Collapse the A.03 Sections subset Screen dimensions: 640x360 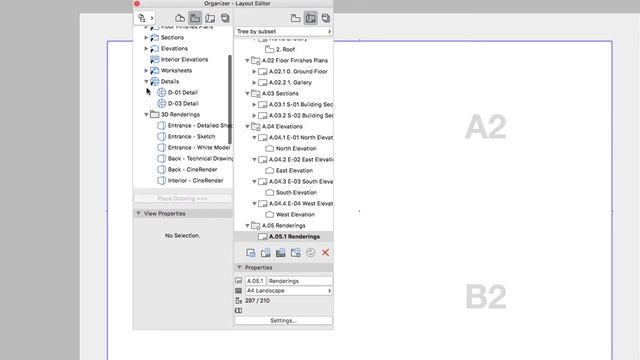click(x=247, y=93)
